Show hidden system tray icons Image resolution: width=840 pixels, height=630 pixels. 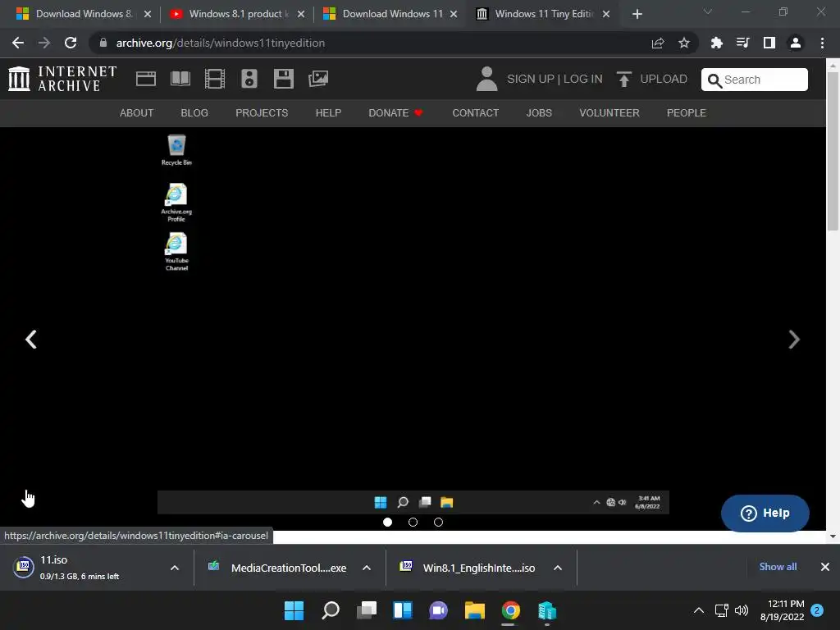click(699, 610)
